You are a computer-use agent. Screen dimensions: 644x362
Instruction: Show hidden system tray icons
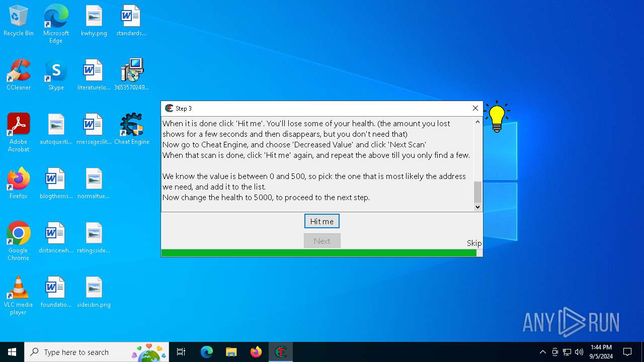click(542, 352)
